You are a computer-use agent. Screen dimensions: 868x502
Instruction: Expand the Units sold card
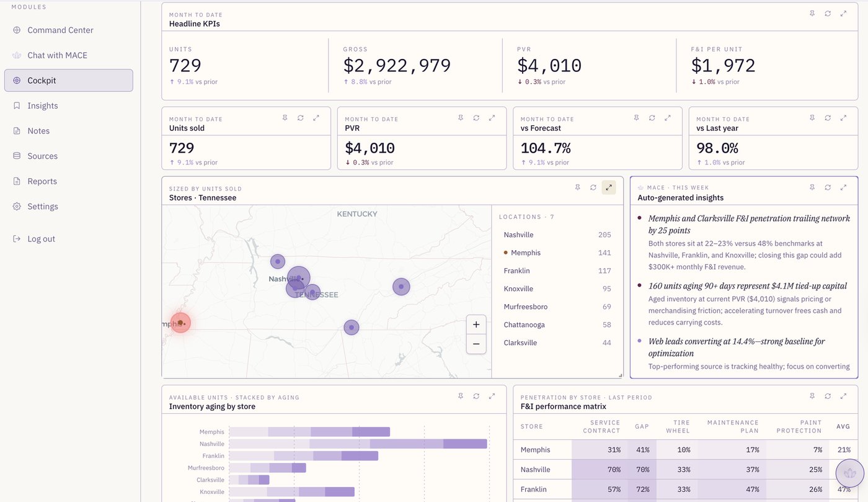pyautogui.click(x=316, y=118)
